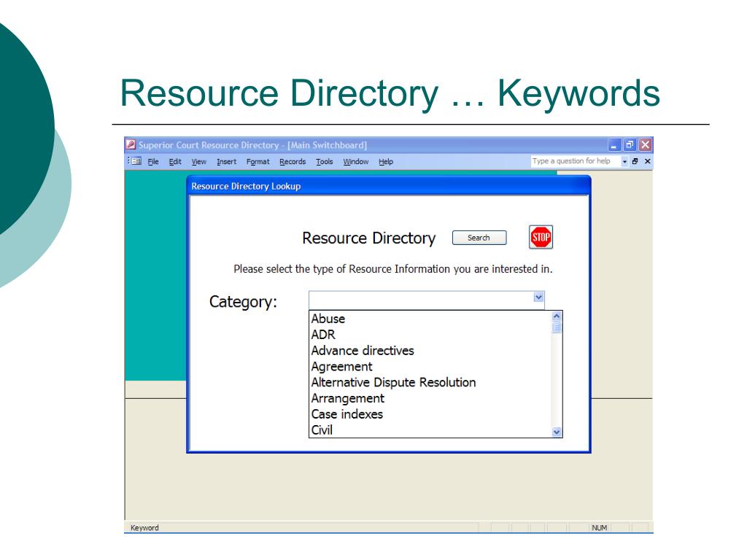Select 'Alternative Dispute Resolution' entry
747x560 pixels.
[x=430, y=382]
